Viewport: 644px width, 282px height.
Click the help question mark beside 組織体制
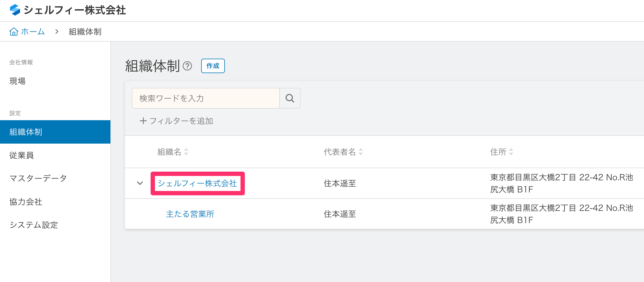(187, 66)
